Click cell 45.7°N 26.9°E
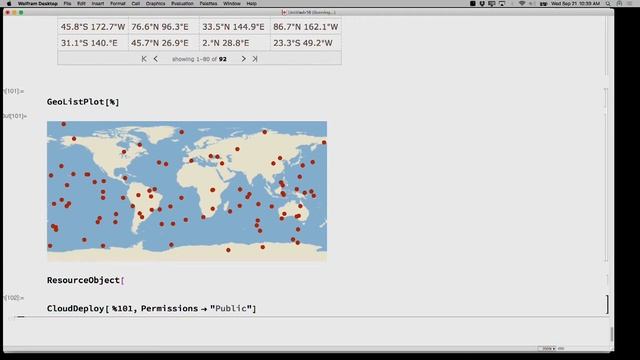Image resolution: width=640 pixels, height=360 pixels. coord(164,43)
